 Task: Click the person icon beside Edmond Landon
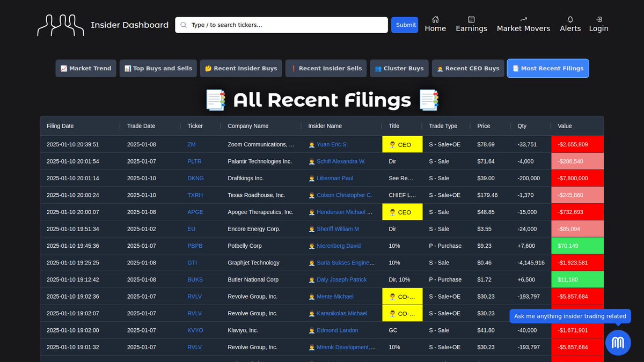[312, 330]
